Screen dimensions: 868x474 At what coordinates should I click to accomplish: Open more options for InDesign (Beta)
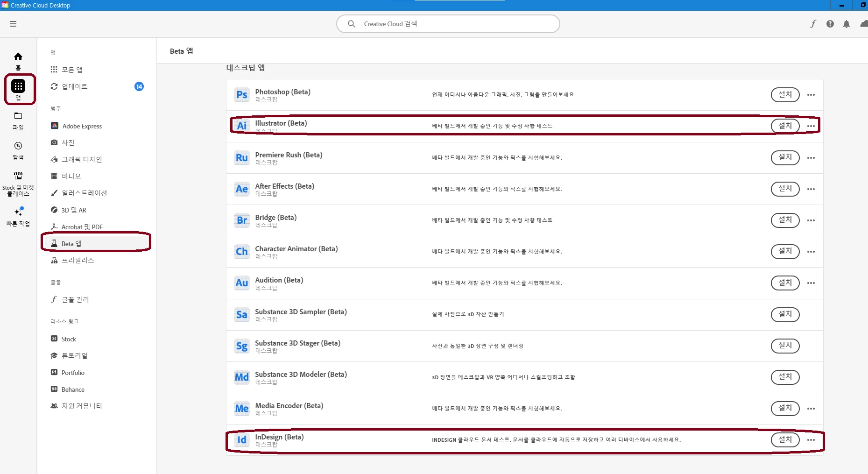tap(811, 440)
